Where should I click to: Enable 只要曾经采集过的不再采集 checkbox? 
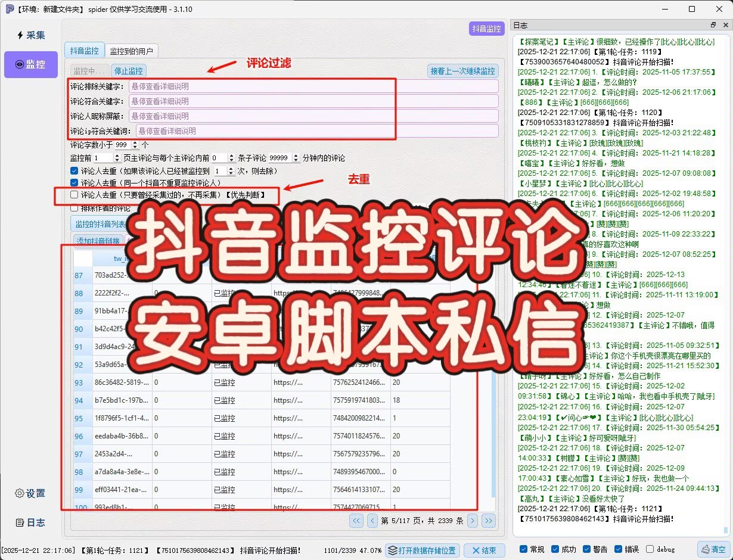pyautogui.click(x=74, y=195)
